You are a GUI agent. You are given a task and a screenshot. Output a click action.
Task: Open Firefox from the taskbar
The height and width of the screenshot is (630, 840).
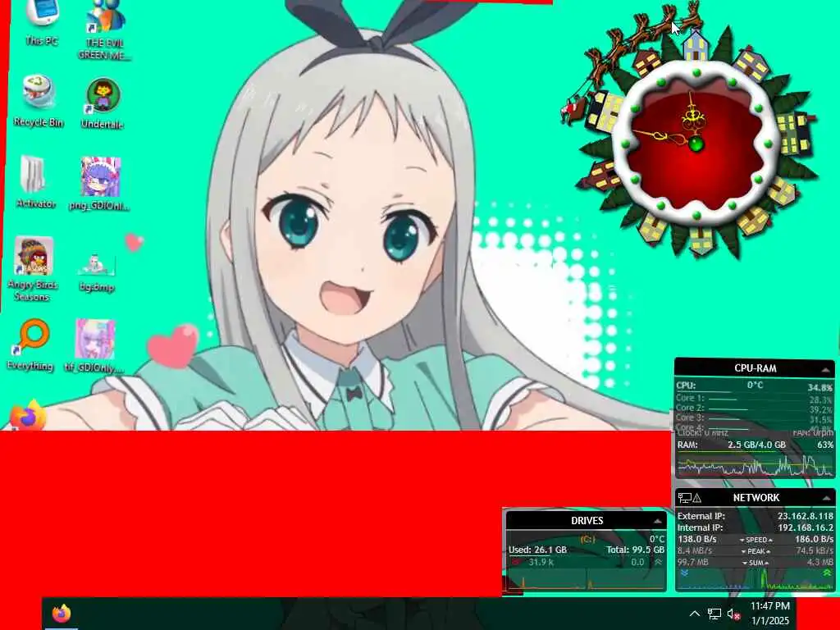click(62, 614)
